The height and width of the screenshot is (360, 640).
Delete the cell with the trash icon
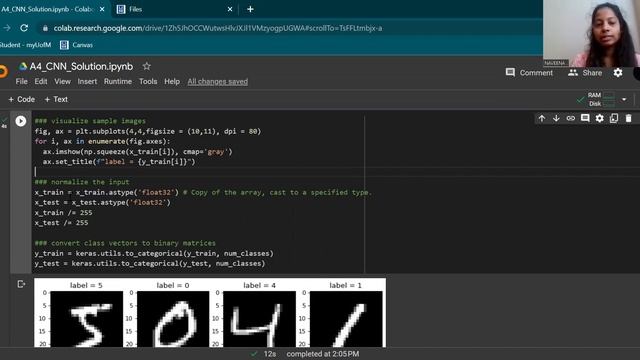(x=629, y=118)
